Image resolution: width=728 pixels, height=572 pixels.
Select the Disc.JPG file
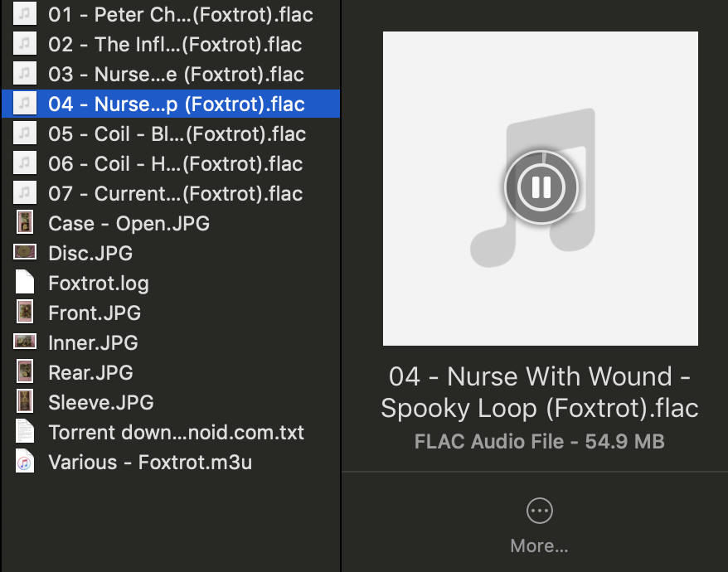[x=171, y=253]
